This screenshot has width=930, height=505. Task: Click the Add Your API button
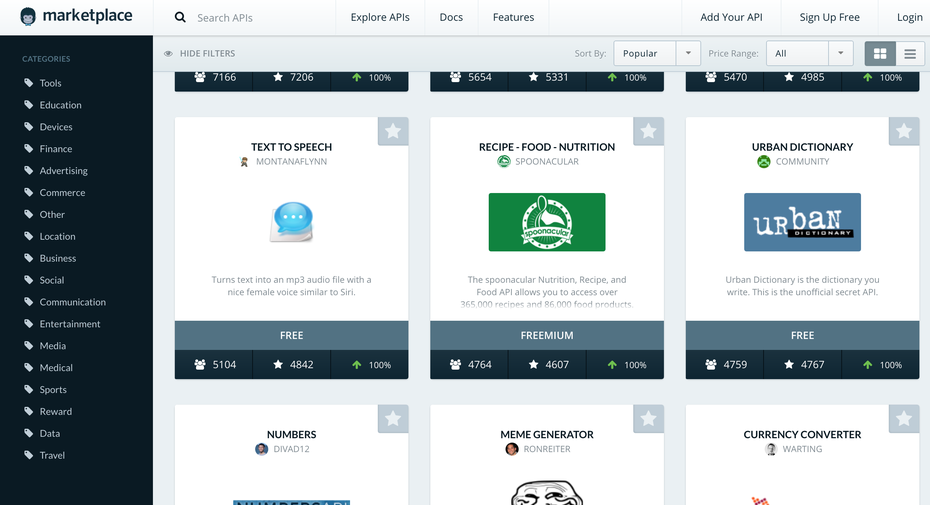click(x=731, y=17)
